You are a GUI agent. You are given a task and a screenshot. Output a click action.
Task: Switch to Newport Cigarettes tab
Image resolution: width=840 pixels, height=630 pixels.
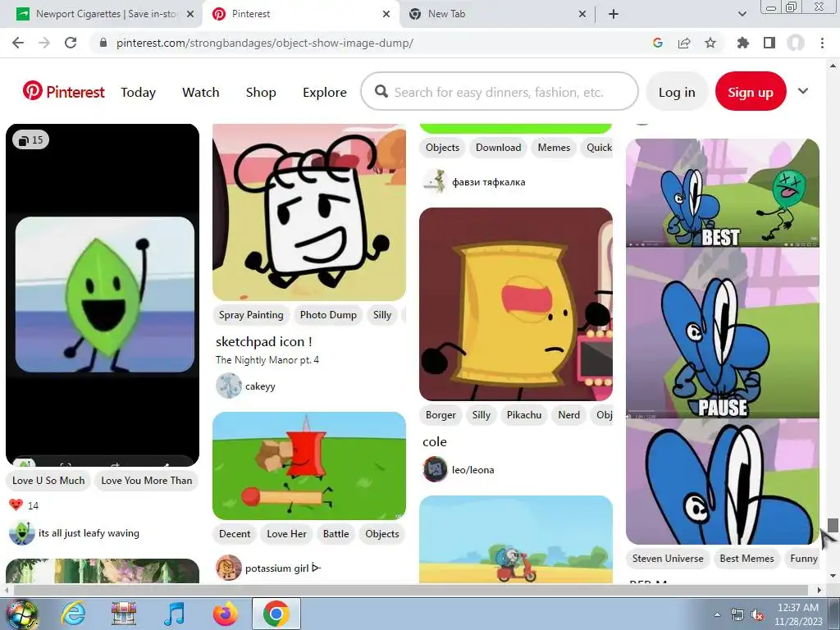point(106,14)
